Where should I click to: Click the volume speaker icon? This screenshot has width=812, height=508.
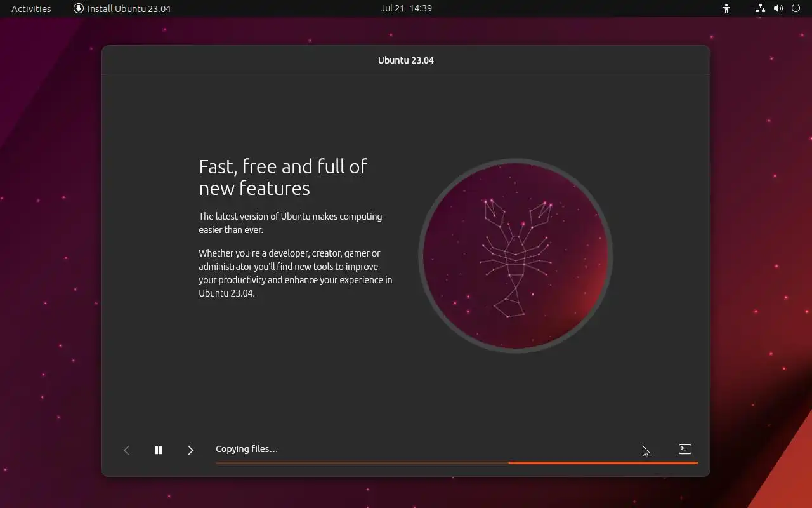[778, 8]
